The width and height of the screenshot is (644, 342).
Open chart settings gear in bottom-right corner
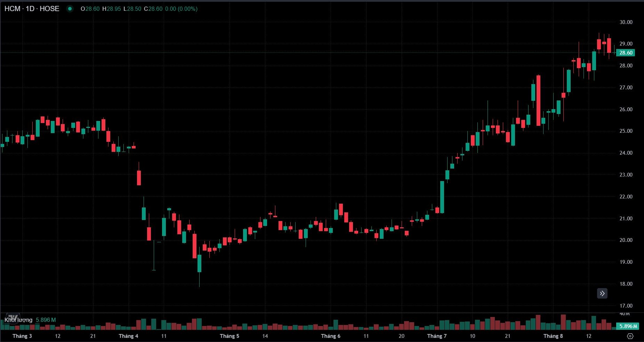tap(630, 336)
